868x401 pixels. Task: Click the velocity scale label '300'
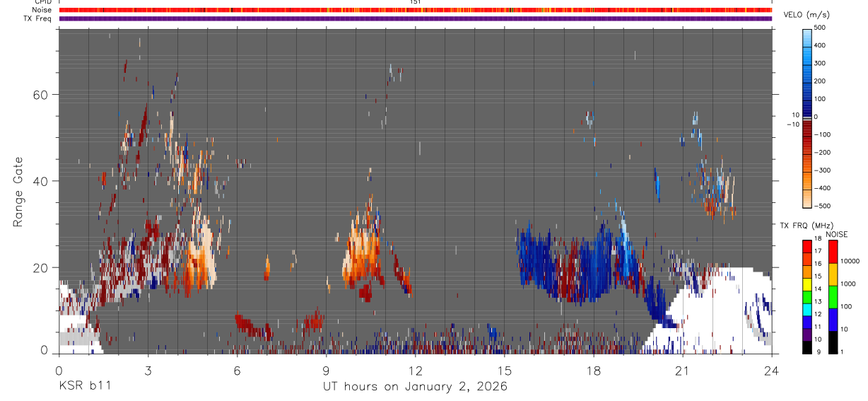pyautogui.click(x=821, y=63)
